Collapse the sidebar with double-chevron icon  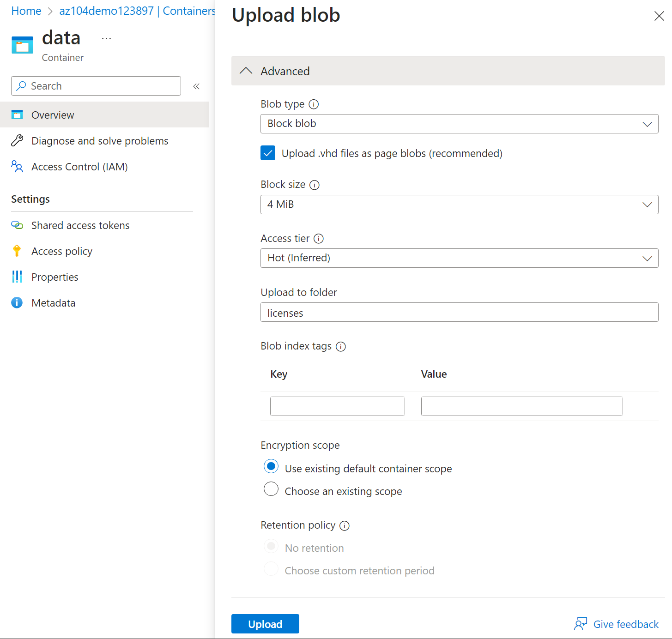pyautogui.click(x=196, y=86)
